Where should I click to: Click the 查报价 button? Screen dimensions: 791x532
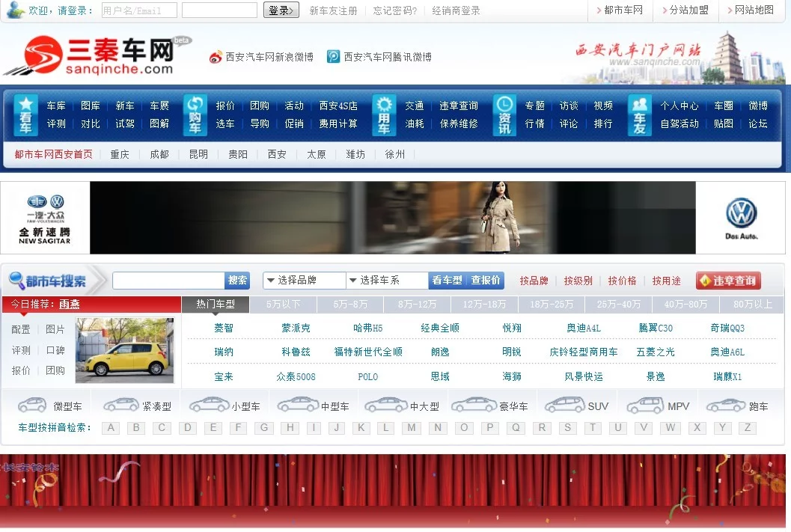[485, 281]
